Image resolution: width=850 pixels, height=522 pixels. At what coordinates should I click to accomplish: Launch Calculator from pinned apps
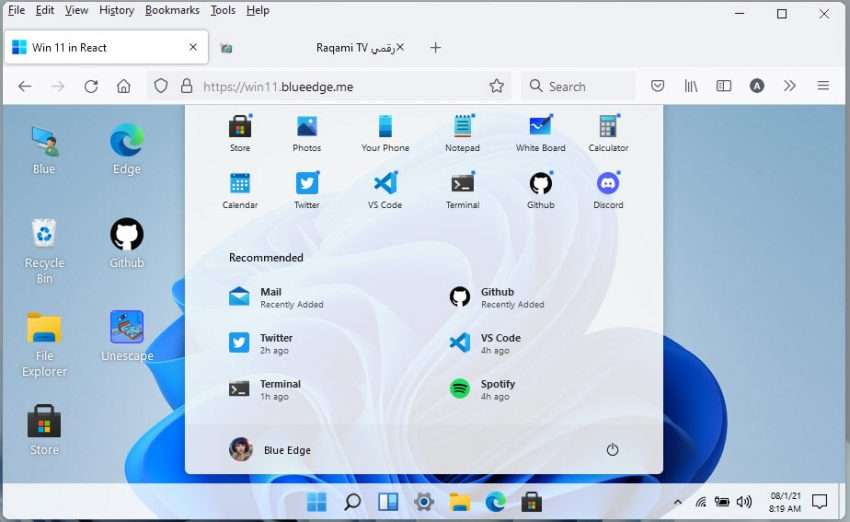tap(608, 133)
